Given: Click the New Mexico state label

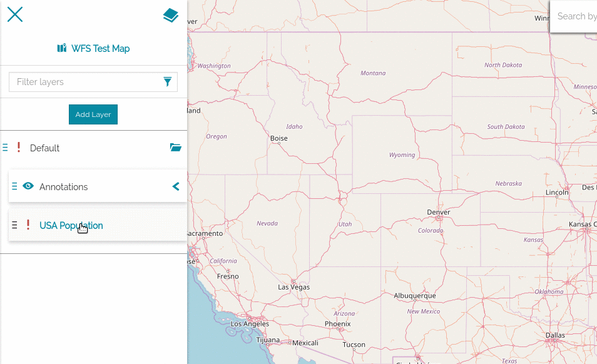Looking at the screenshot, I should pyautogui.click(x=424, y=311).
